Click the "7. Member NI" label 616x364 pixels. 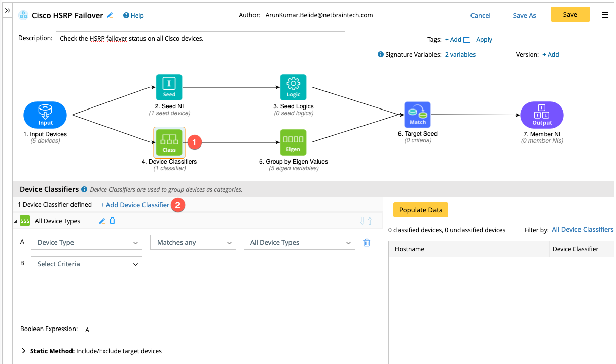coord(542,134)
